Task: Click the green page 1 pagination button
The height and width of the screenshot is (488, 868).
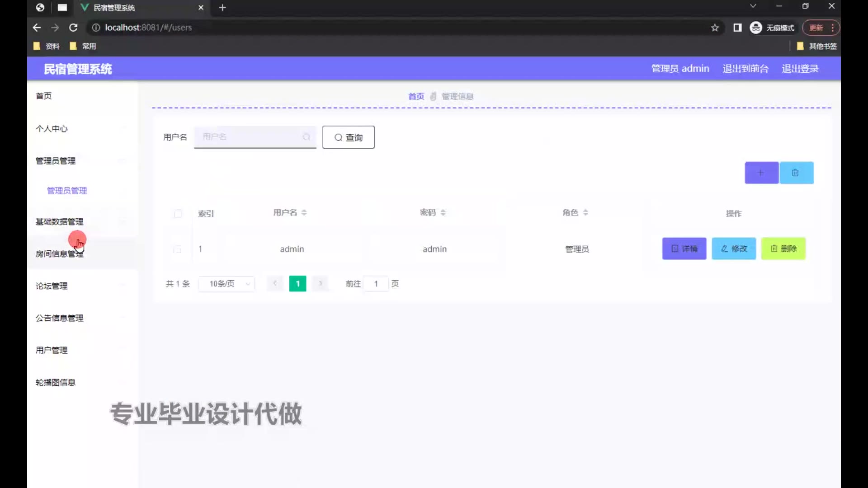Action: [297, 284]
